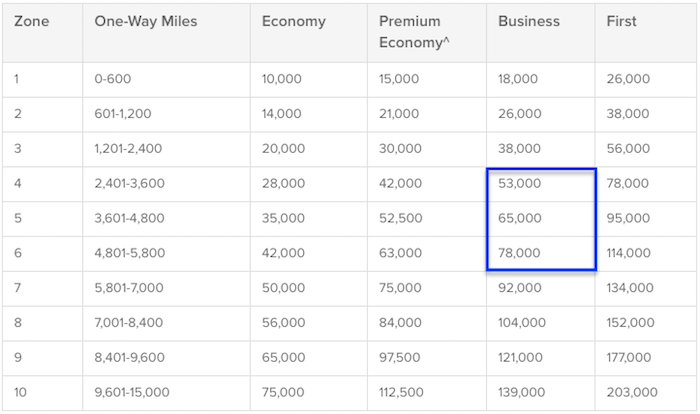Click the Economy column header
The height and width of the screenshot is (414, 700).
tap(294, 21)
